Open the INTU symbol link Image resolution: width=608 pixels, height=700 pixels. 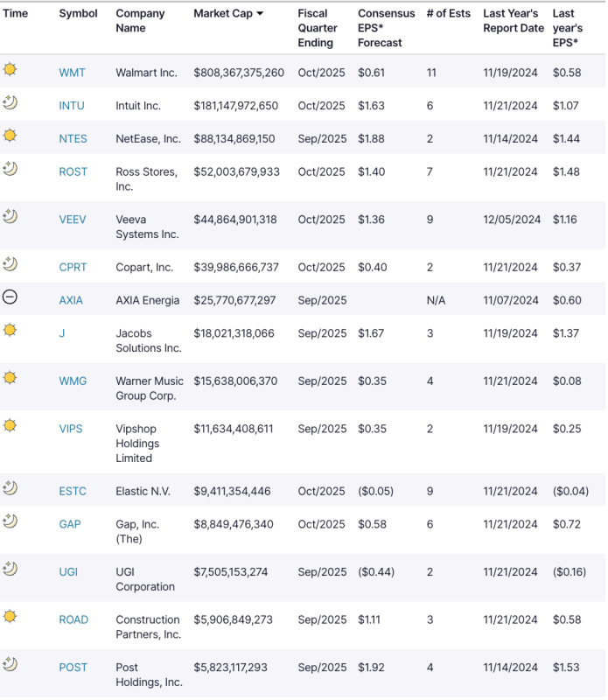tap(72, 106)
